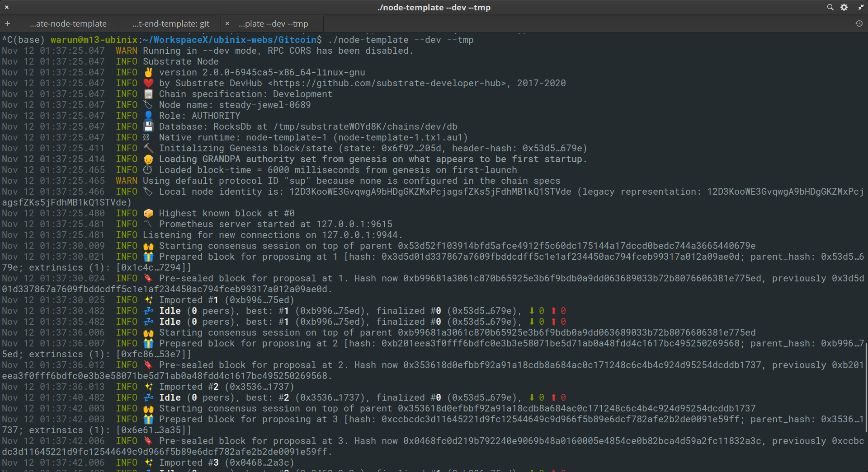Click the listening address 127.0.0.1:9944
The image size is (868, 472).
pos(360,235)
